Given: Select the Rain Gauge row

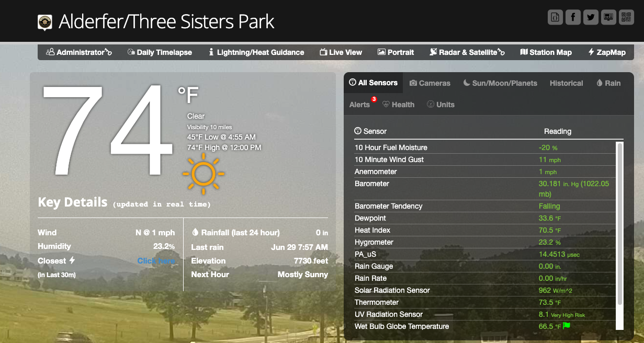Looking at the screenshot, I should [x=485, y=266].
